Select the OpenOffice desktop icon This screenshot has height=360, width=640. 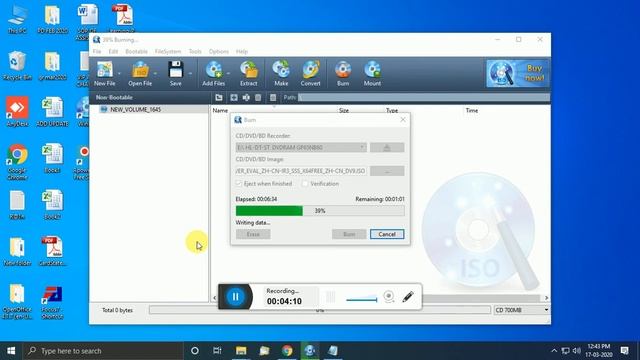pyautogui.click(x=17, y=301)
